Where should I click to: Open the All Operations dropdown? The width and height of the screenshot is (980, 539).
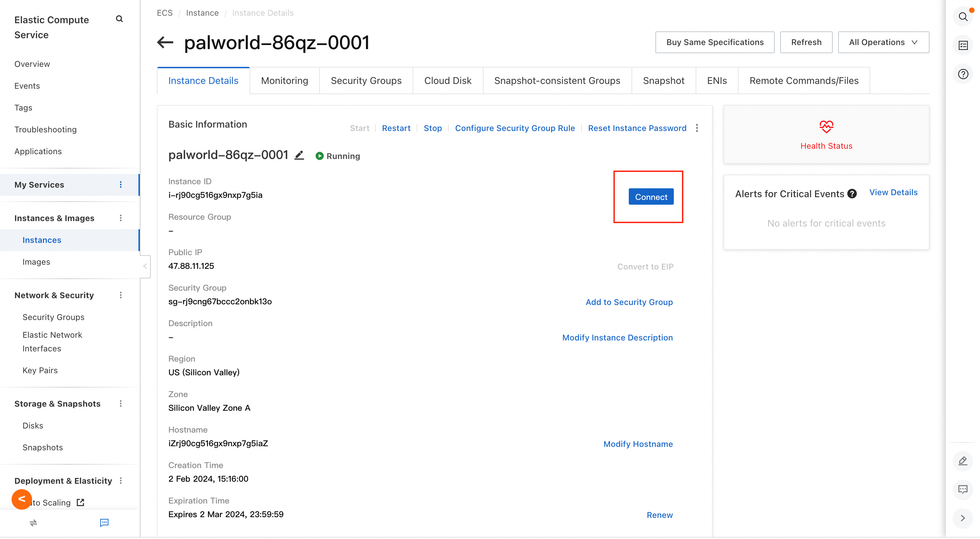(884, 42)
